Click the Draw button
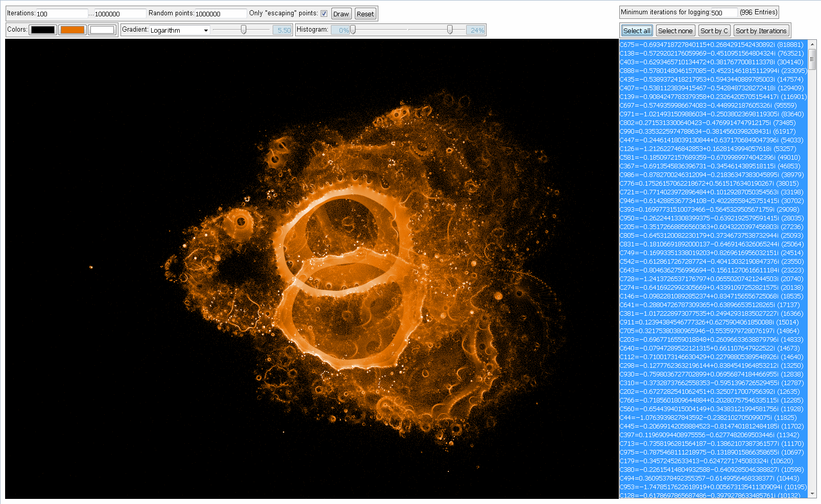The image size is (821, 504). 341,14
